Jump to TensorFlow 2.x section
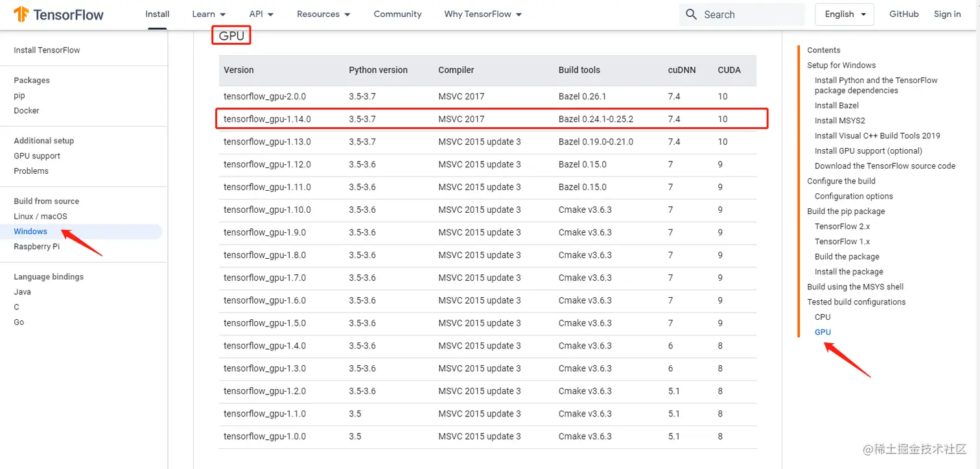 (x=843, y=226)
